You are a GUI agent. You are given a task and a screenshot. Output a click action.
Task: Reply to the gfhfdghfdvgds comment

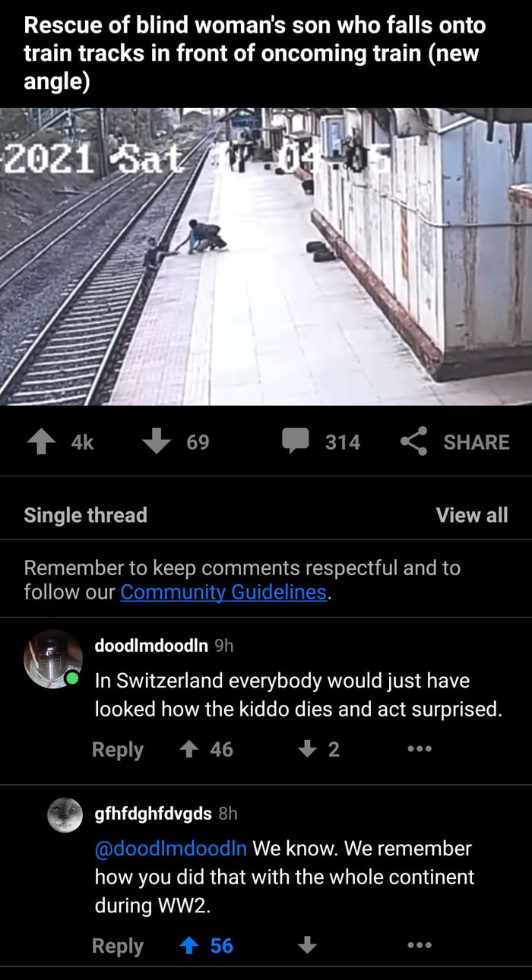(117, 946)
